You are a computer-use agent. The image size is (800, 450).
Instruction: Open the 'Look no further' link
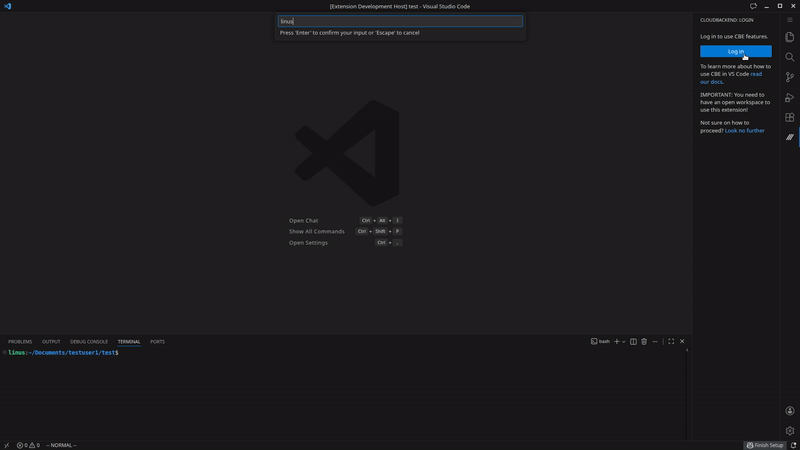click(744, 131)
